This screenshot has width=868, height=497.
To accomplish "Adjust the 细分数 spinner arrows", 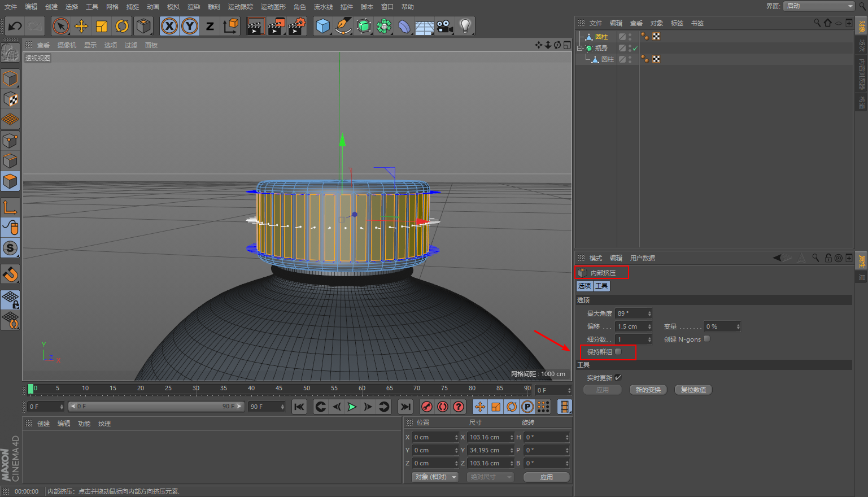I will 649,339.
